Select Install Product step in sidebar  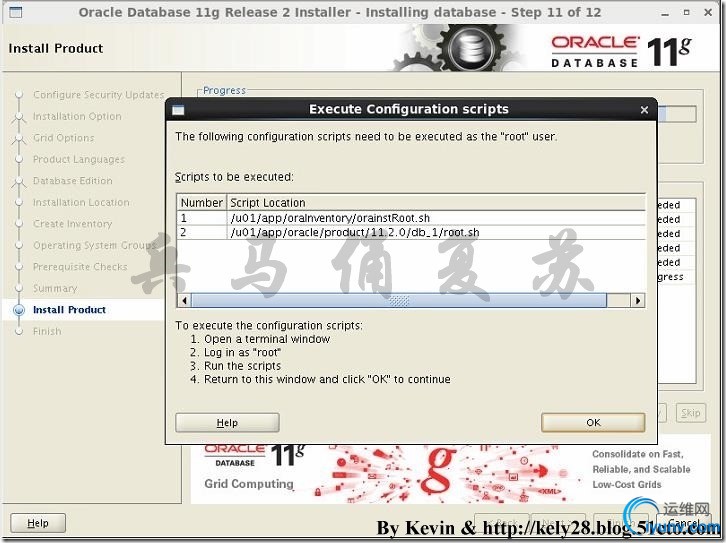(x=69, y=310)
